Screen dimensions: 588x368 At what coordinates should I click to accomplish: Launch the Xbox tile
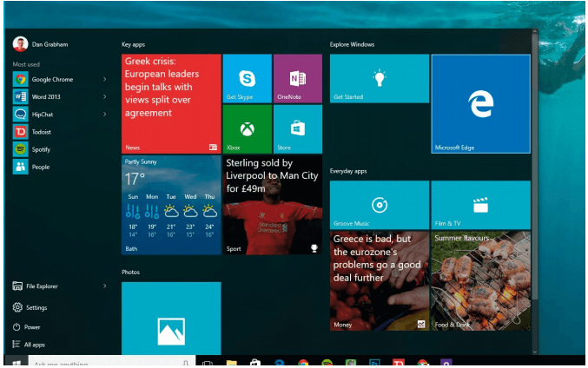248,129
